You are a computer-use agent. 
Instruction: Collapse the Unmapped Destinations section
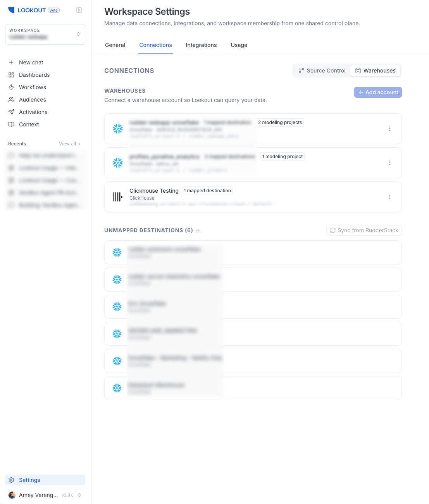(x=198, y=230)
